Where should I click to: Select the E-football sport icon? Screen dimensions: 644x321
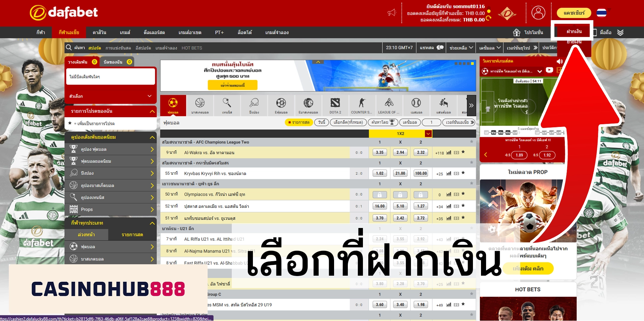point(281,105)
